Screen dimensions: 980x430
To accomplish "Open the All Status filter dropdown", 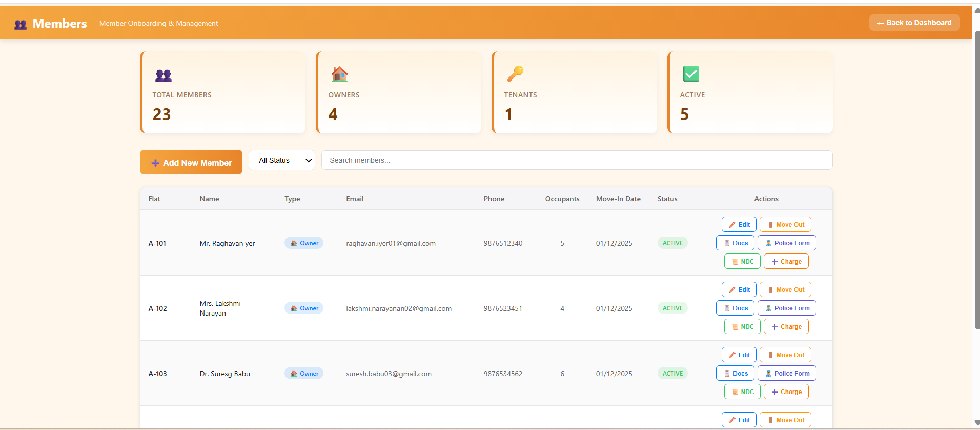I will click(x=281, y=161).
